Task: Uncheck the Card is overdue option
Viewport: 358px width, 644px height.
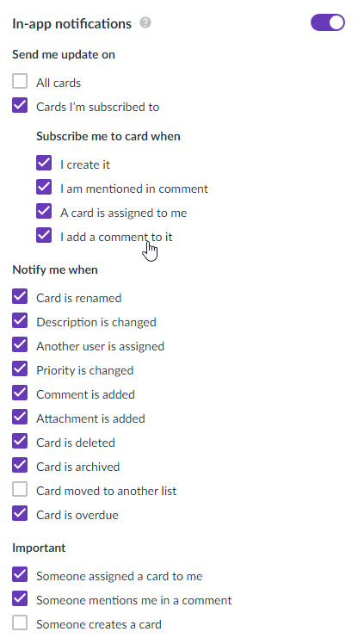Action: pyautogui.click(x=20, y=514)
